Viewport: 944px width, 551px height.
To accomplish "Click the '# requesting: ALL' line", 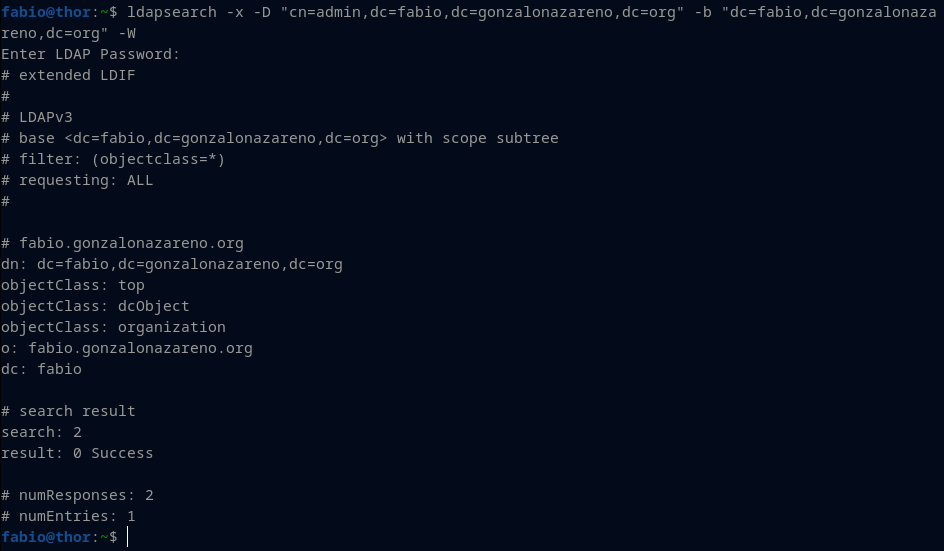I will (x=77, y=181).
